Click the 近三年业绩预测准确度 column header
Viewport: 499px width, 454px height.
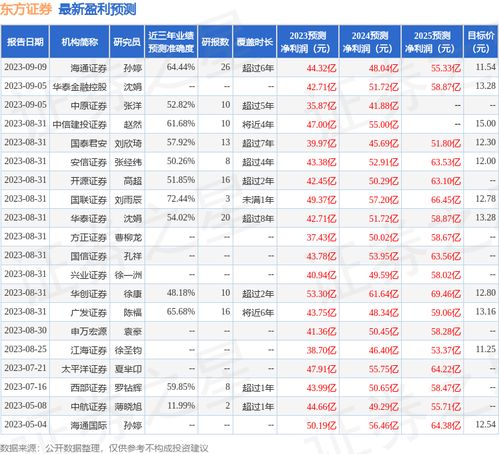click(171, 42)
